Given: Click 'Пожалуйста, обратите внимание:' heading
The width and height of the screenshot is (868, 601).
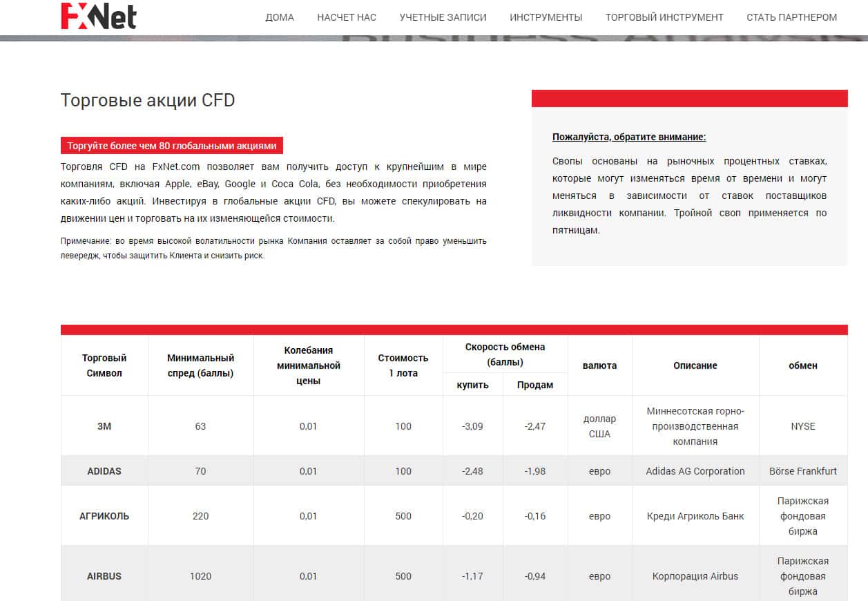Looking at the screenshot, I should tap(629, 137).
